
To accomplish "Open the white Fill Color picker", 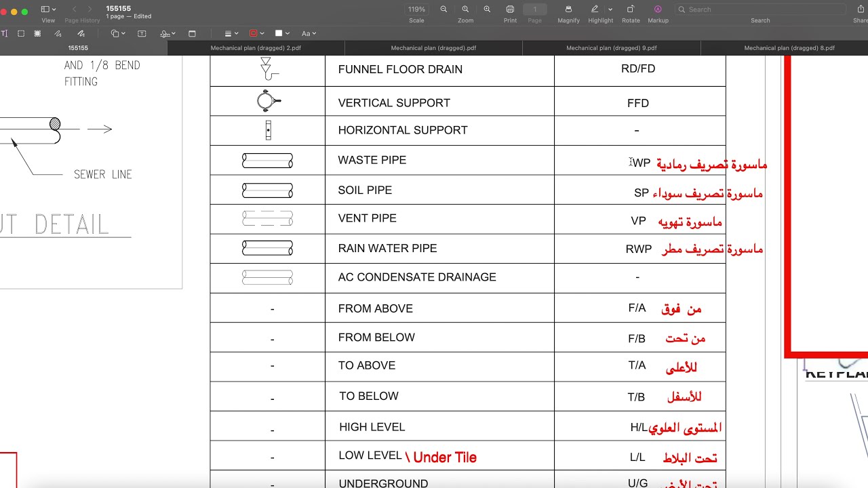I will [281, 33].
